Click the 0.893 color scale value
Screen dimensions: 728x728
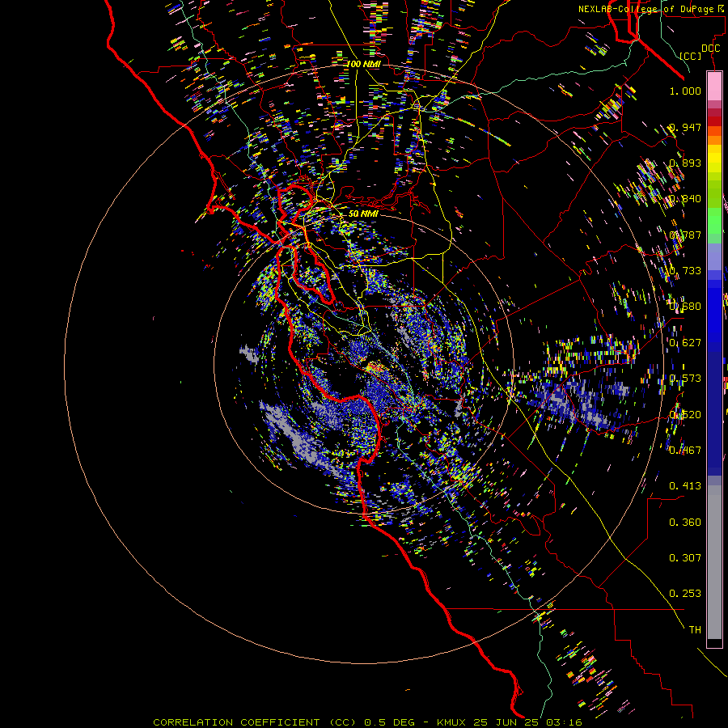[685, 163]
